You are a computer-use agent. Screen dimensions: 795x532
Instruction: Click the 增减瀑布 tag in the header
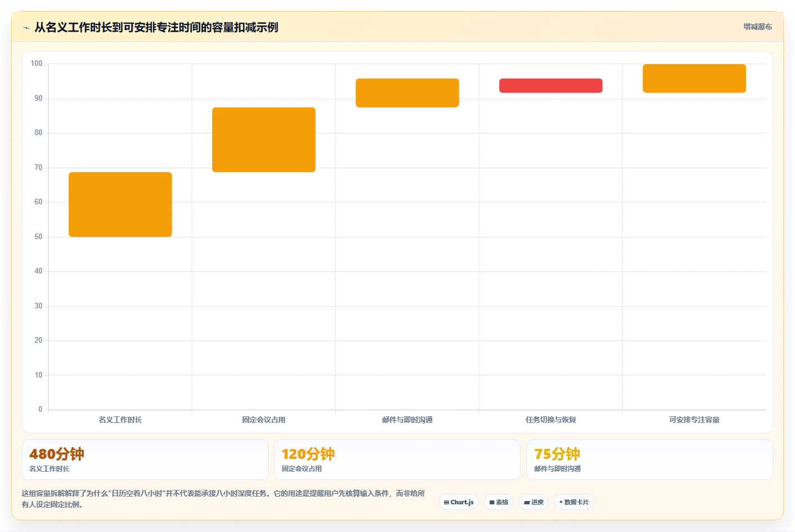coord(757,27)
